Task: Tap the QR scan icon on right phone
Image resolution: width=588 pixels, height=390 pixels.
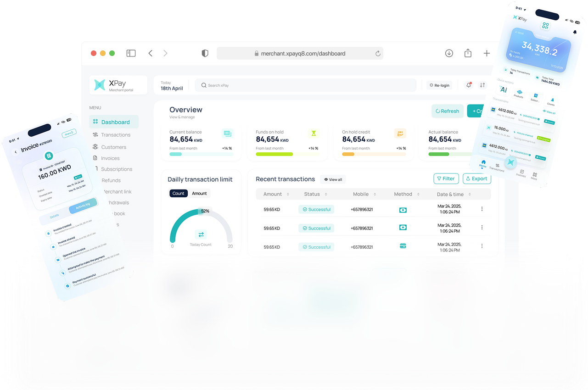Action: click(x=545, y=26)
